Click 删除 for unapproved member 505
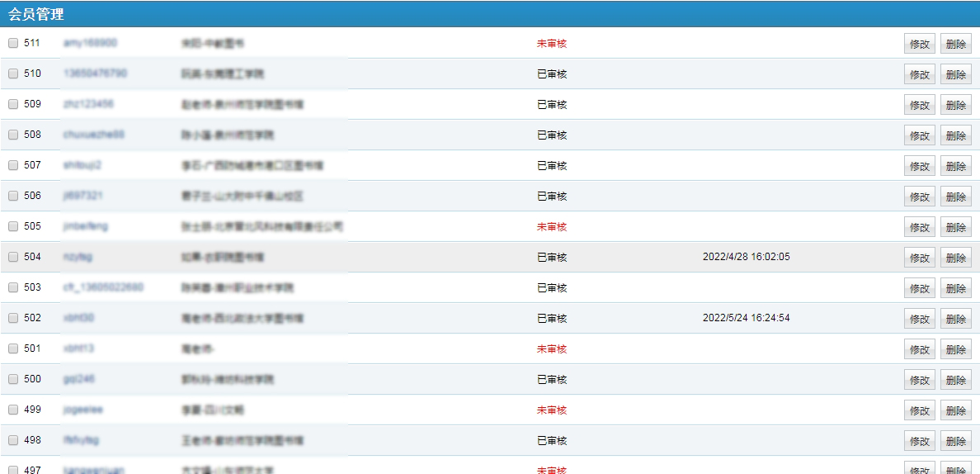Image resolution: width=980 pixels, height=474 pixels. coord(955,228)
